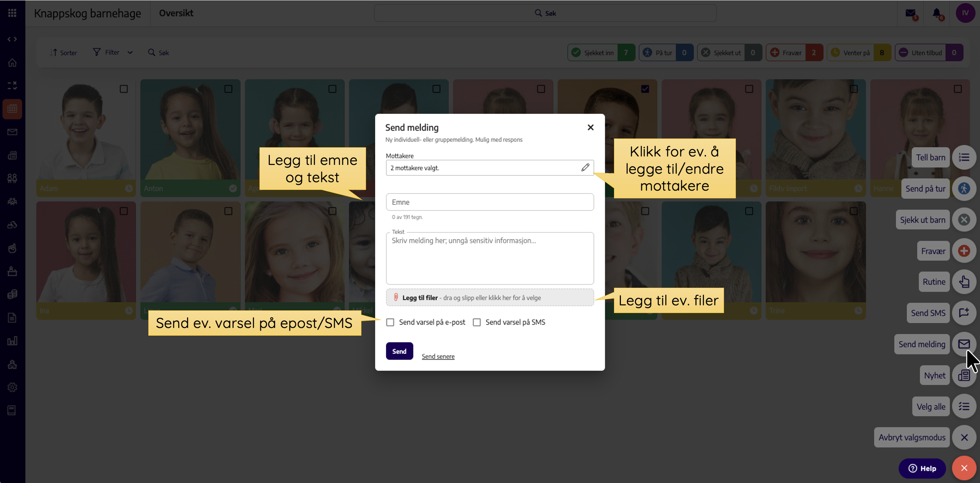Click the Nyhet newspaper icon

click(964, 375)
